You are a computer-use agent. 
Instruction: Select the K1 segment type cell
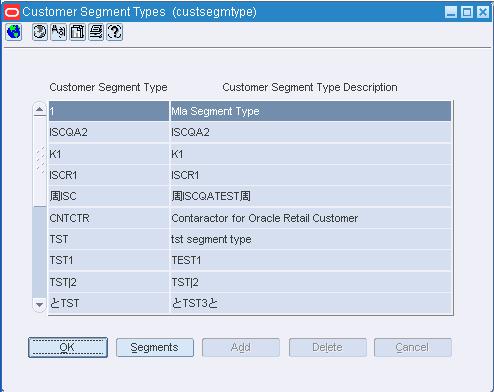click(x=109, y=154)
